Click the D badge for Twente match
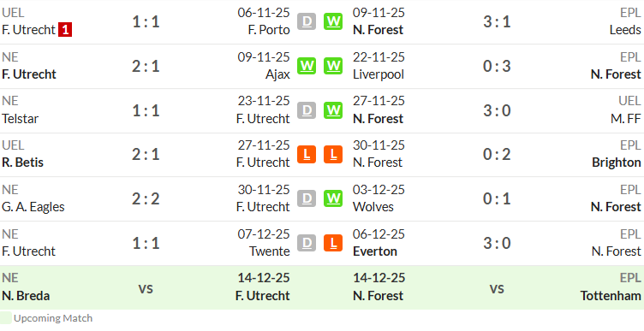Image resolution: width=644 pixels, height=331 pixels. point(307,243)
